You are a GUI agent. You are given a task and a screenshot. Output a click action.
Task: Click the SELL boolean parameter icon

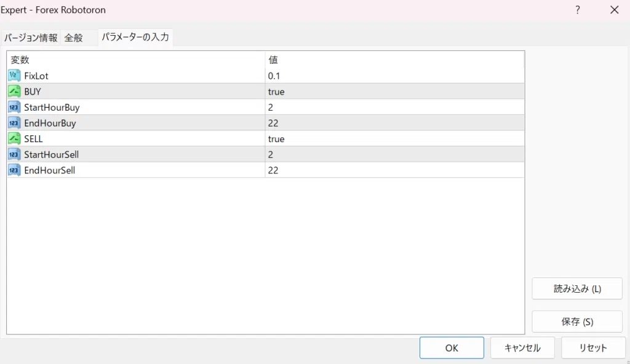tap(14, 138)
